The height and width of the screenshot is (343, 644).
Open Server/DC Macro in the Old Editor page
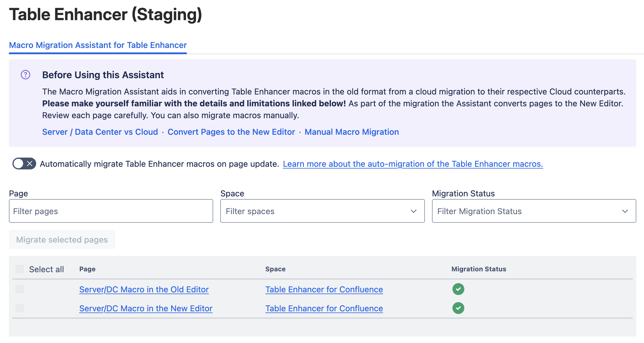pos(144,289)
